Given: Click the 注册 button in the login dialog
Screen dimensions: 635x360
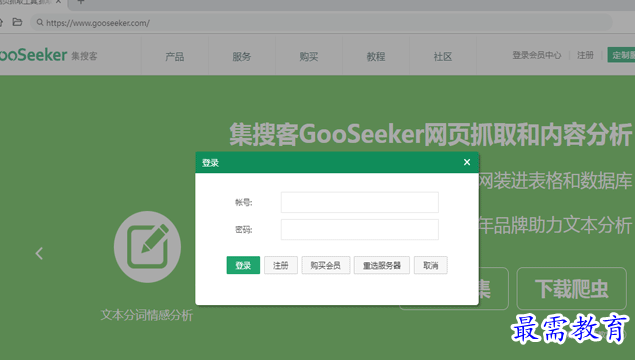Looking at the screenshot, I should pos(281,265).
